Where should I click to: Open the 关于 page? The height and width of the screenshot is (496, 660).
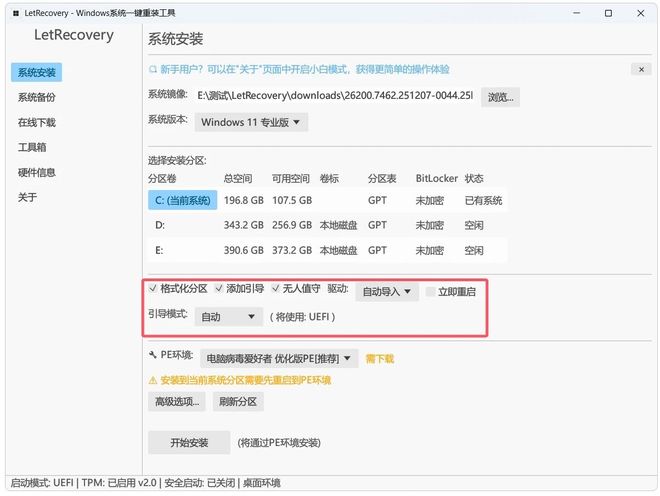click(x=27, y=197)
